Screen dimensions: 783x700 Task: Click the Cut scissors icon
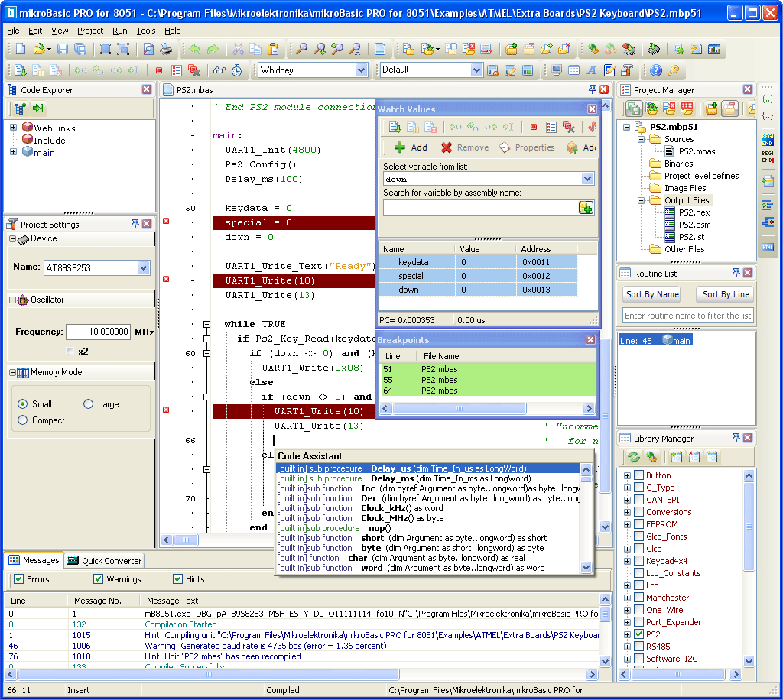pyautogui.click(x=239, y=49)
